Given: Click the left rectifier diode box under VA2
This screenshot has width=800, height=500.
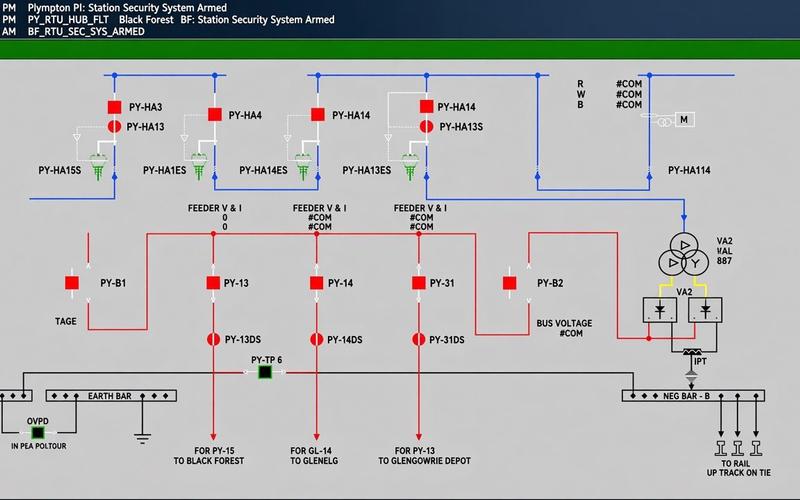Looking at the screenshot, I should tap(660, 310).
